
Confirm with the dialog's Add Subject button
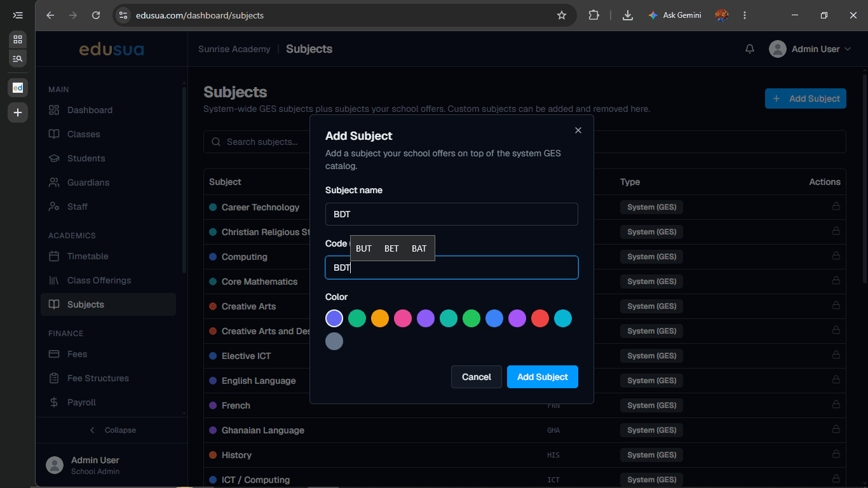tap(543, 377)
